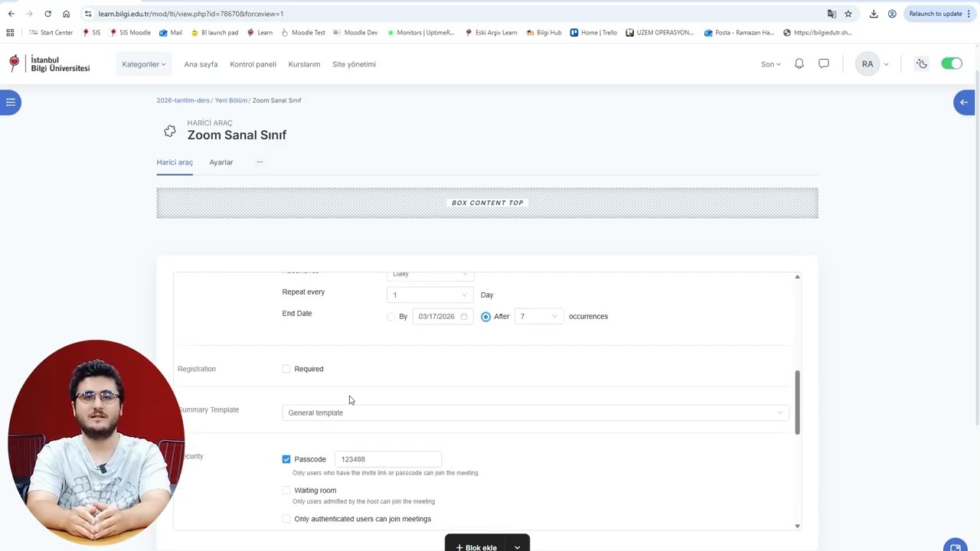The image size is (980, 551).
Task: Open the left course index drawer icon
Action: tap(11, 102)
